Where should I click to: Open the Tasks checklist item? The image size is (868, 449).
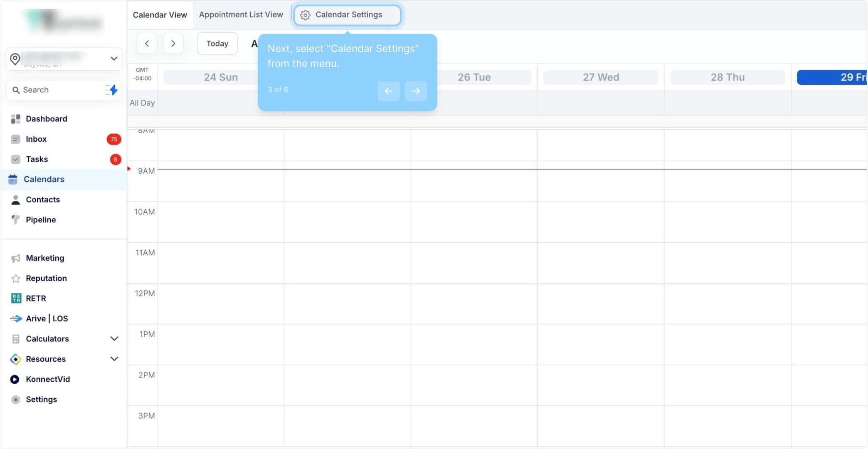pos(37,159)
